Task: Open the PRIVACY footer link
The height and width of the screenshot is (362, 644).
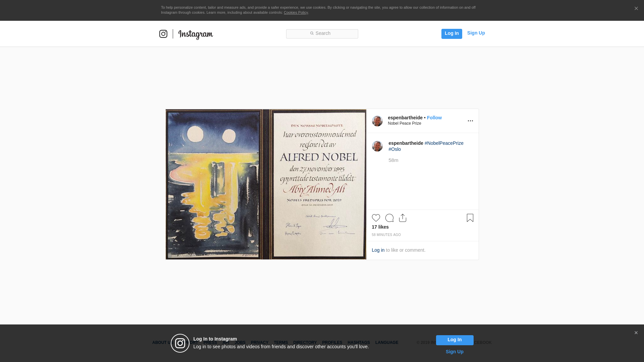Action: click(260, 343)
